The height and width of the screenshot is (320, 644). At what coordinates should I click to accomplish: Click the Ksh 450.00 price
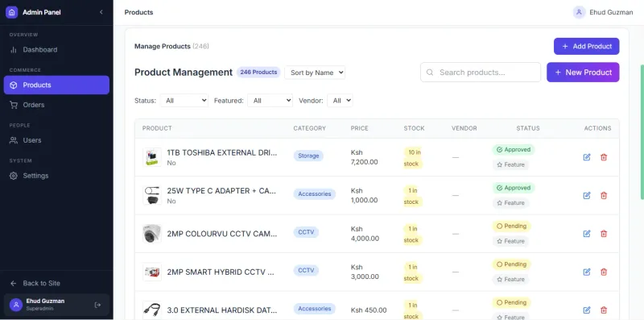point(369,310)
